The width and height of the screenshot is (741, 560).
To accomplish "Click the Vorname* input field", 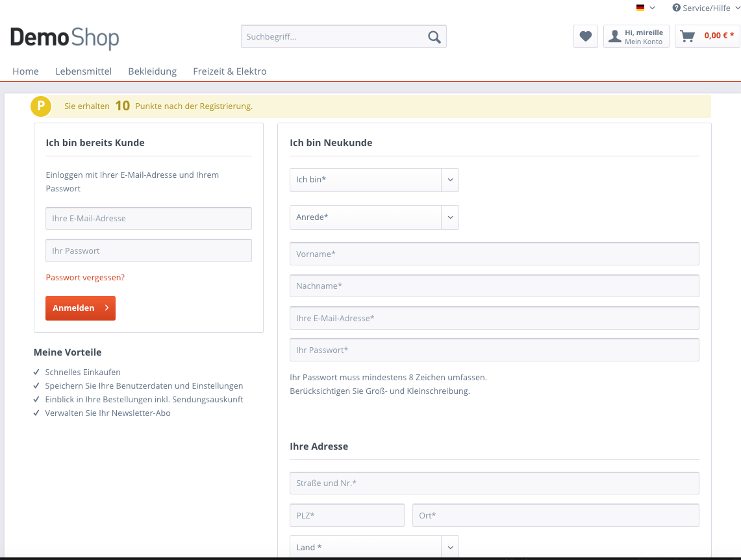I will tap(494, 254).
